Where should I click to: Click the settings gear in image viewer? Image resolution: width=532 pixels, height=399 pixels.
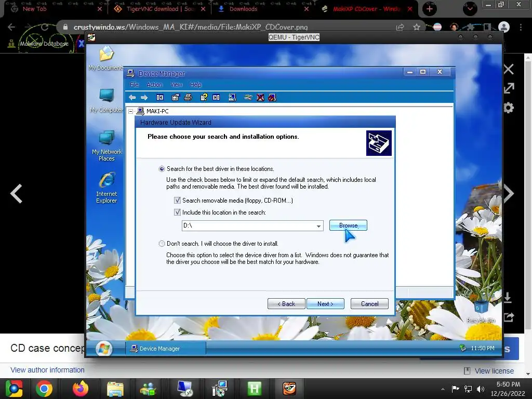tap(509, 108)
